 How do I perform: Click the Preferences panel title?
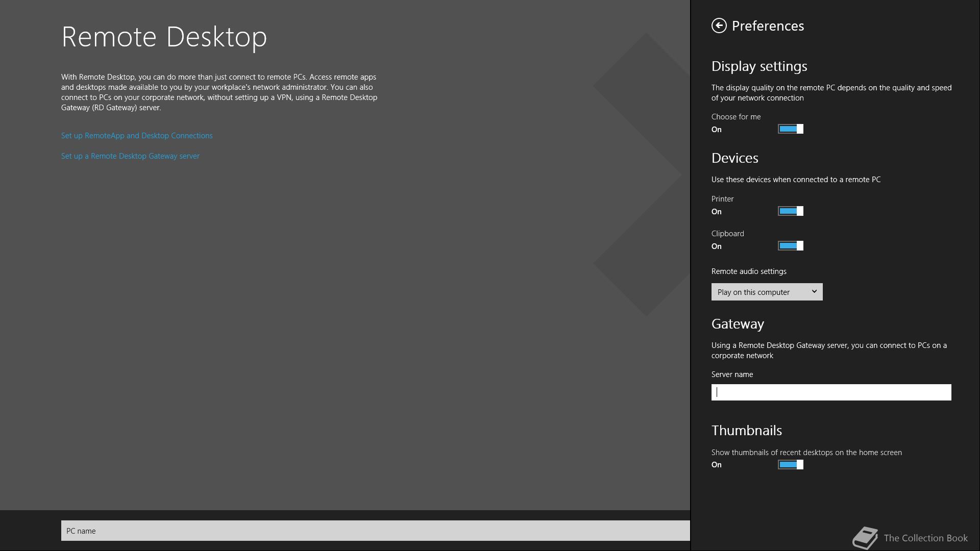click(768, 26)
